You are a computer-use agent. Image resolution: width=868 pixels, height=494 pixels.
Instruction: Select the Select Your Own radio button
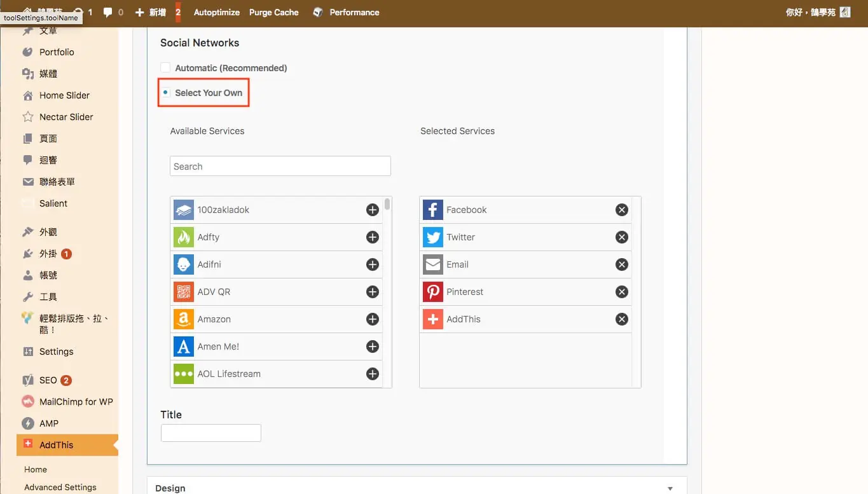point(165,92)
